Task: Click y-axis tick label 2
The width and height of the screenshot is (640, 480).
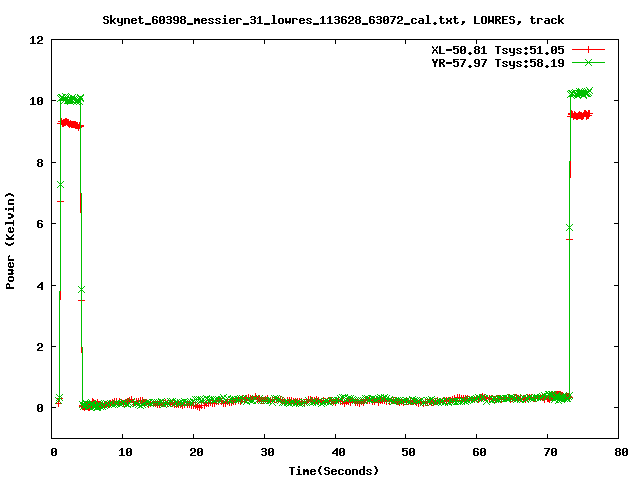Action: point(40,347)
